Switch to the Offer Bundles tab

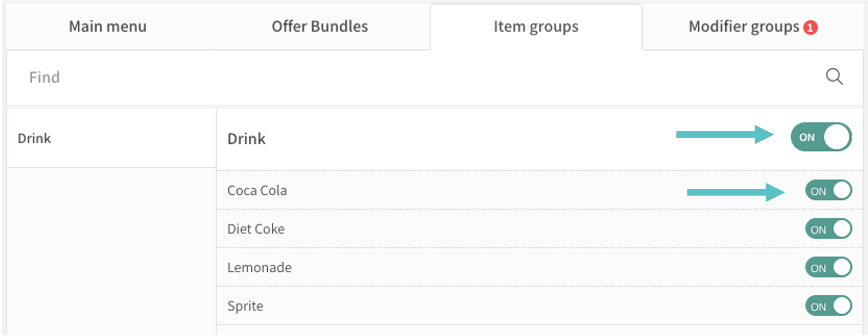coord(320,26)
